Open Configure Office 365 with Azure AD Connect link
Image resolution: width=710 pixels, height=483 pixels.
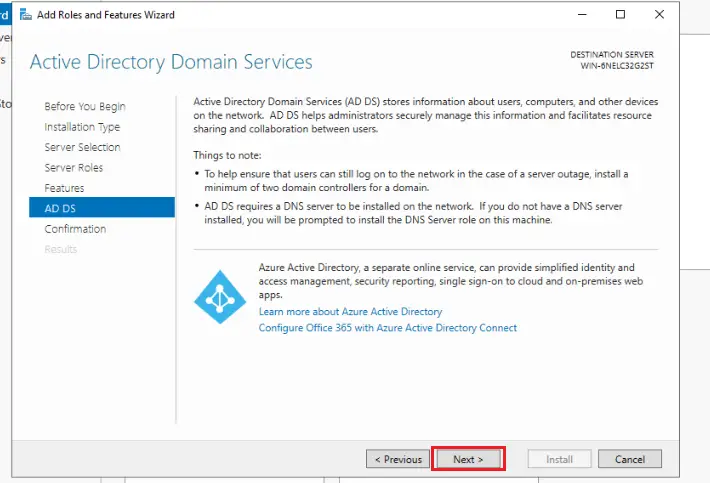tap(388, 328)
